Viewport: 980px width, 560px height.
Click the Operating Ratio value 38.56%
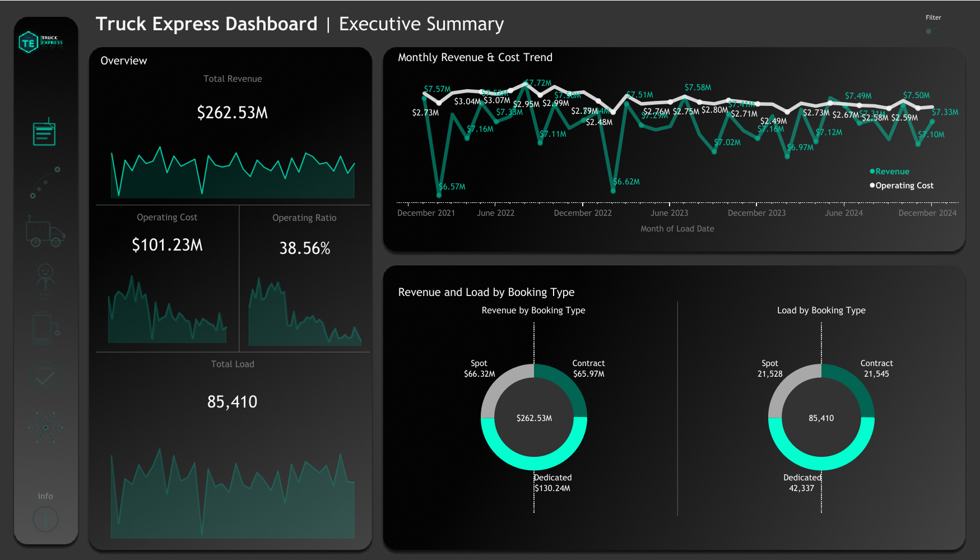[x=305, y=248]
